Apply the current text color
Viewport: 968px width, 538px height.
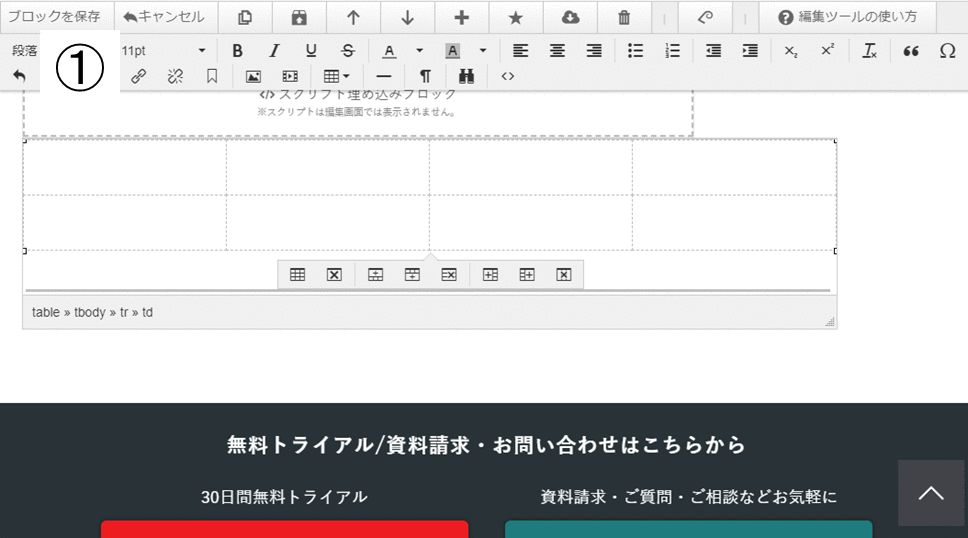click(x=389, y=51)
